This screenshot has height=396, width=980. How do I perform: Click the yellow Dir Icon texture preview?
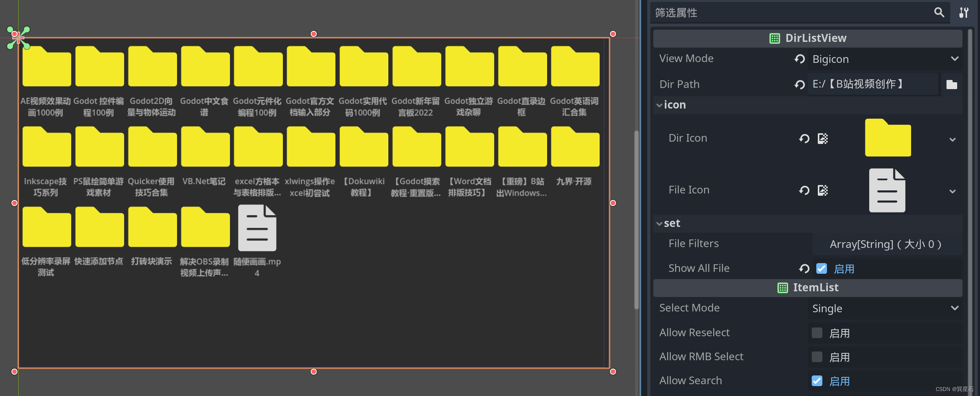pyautogui.click(x=887, y=138)
